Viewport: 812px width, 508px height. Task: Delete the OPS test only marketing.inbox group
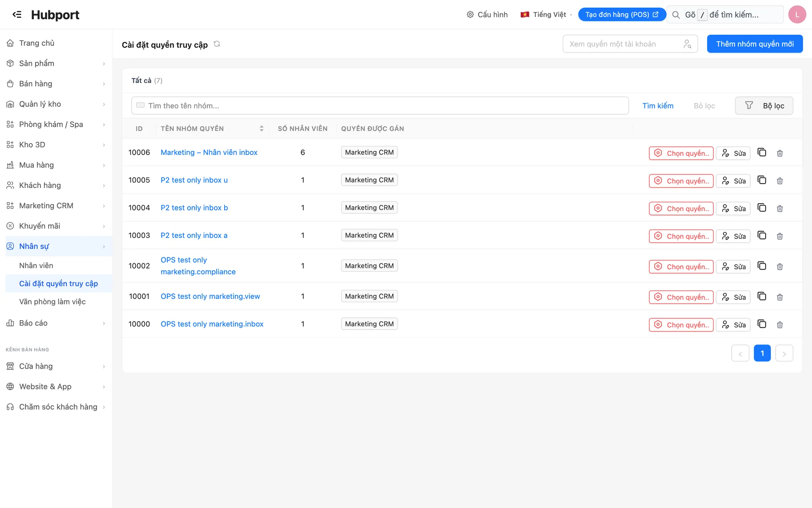[x=780, y=325]
